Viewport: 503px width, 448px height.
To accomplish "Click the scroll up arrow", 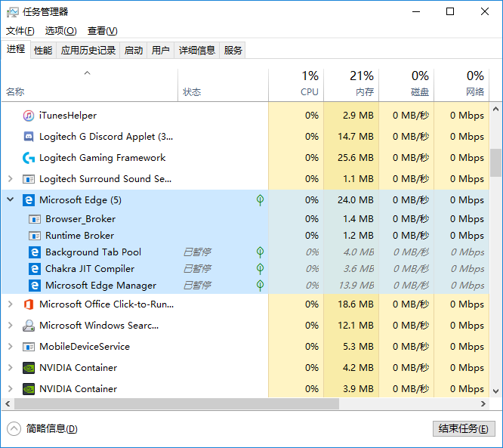I will [x=495, y=109].
